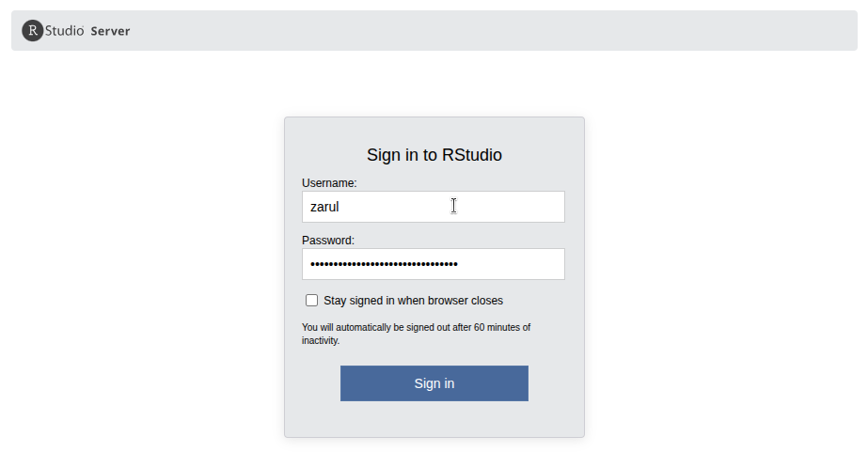Click login panel space above the heading

[x=434, y=130]
